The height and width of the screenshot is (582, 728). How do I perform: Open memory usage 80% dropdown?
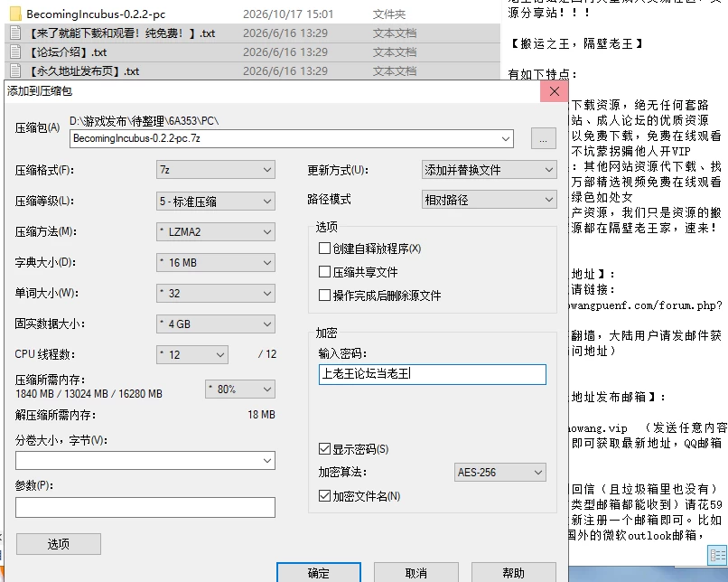[240, 390]
